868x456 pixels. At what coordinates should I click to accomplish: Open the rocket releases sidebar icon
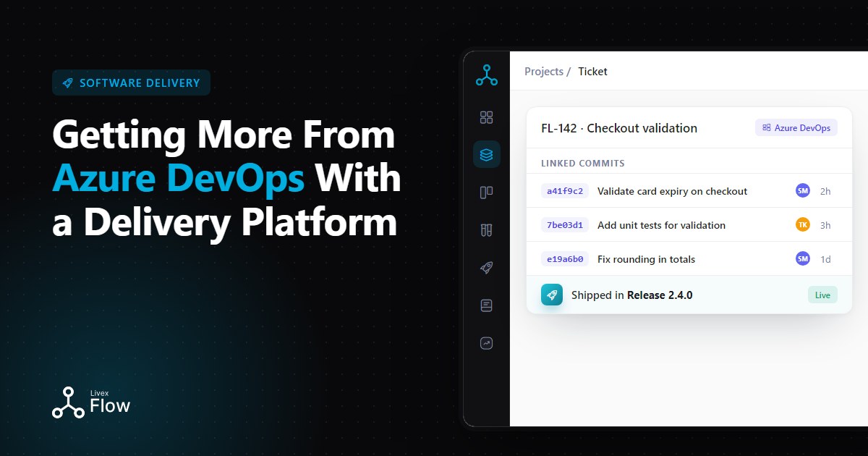(x=487, y=268)
